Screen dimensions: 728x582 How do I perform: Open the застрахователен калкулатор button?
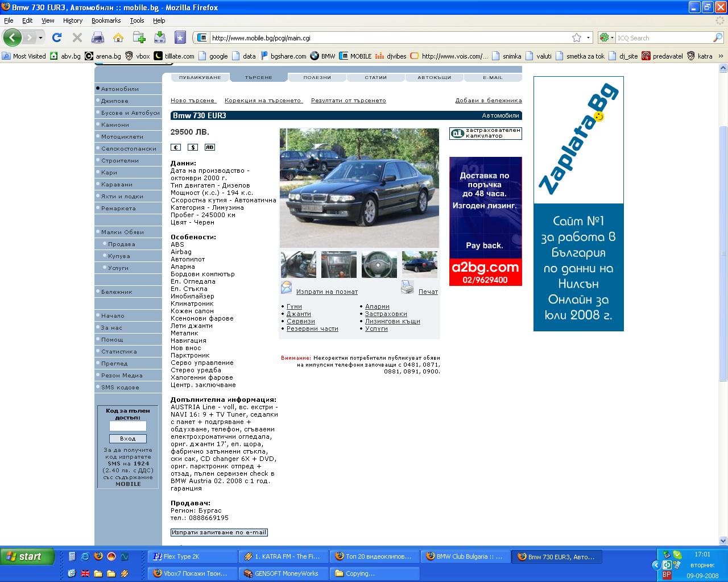pyautogui.click(x=486, y=134)
